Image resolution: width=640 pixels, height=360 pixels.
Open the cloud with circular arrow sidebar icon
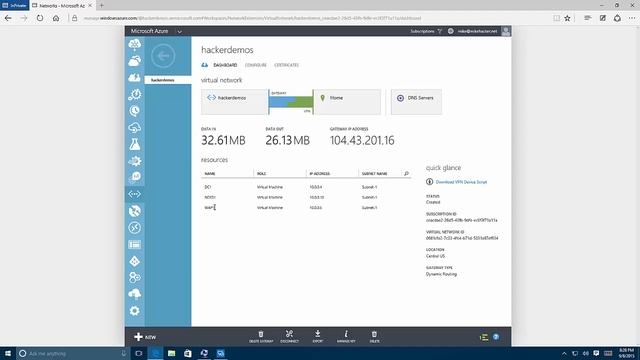click(135, 128)
